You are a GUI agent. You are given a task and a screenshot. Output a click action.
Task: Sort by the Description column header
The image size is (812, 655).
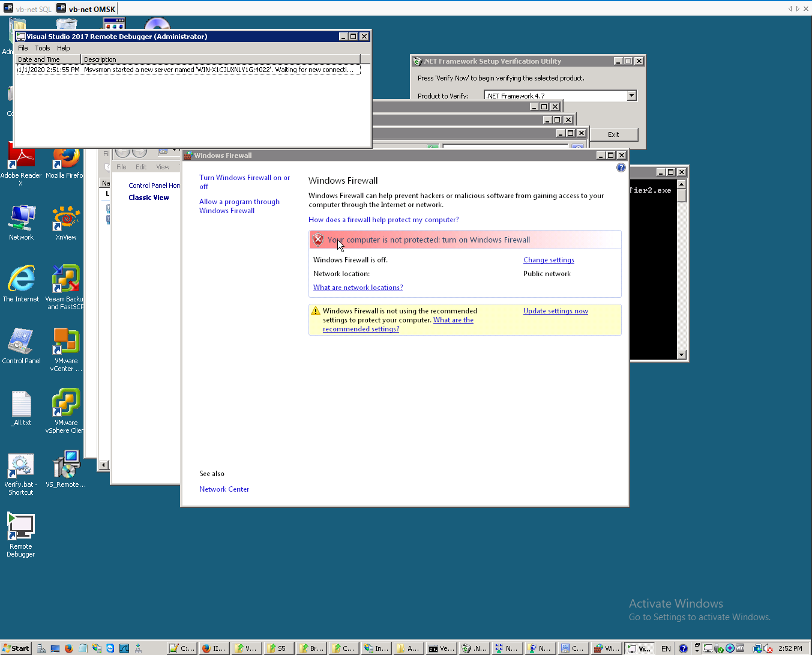tap(220, 59)
